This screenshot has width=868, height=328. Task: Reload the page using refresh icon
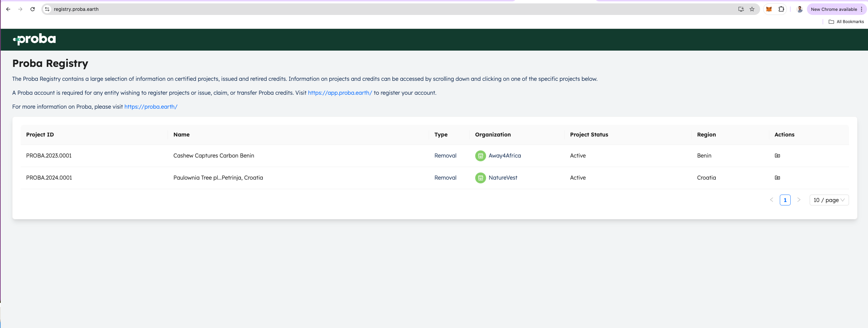[x=33, y=9]
